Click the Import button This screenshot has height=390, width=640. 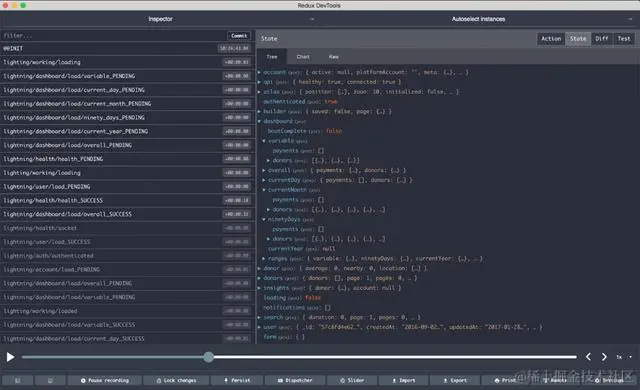point(404,380)
